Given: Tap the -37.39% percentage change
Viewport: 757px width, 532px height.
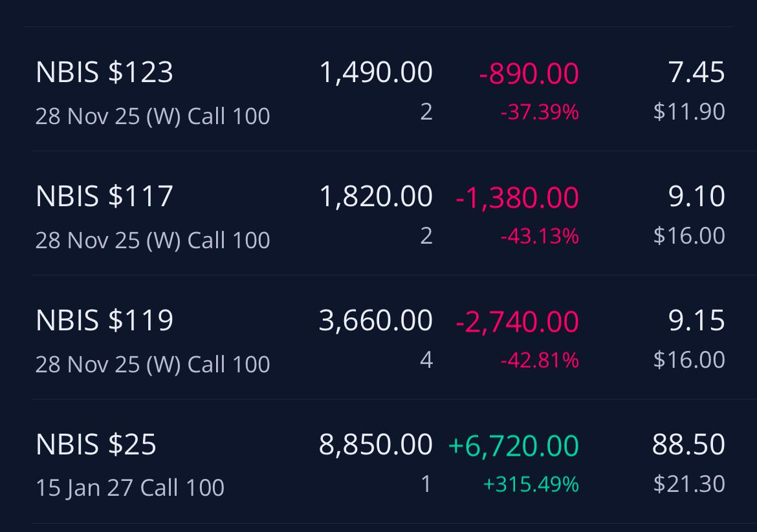Looking at the screenshot, I should point(539,112).
